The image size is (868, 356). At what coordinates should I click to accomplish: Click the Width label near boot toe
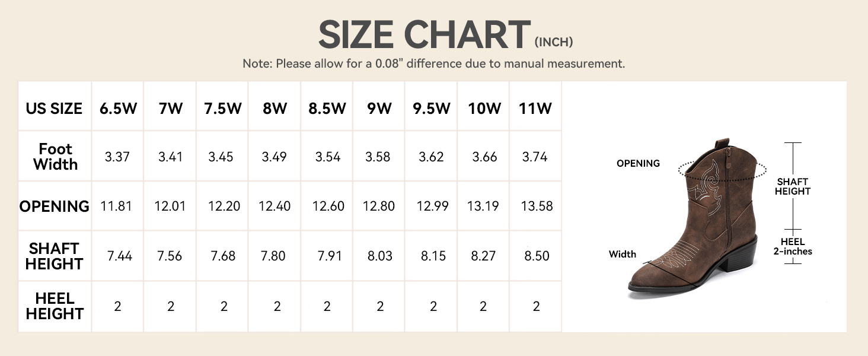click(623, 254)
